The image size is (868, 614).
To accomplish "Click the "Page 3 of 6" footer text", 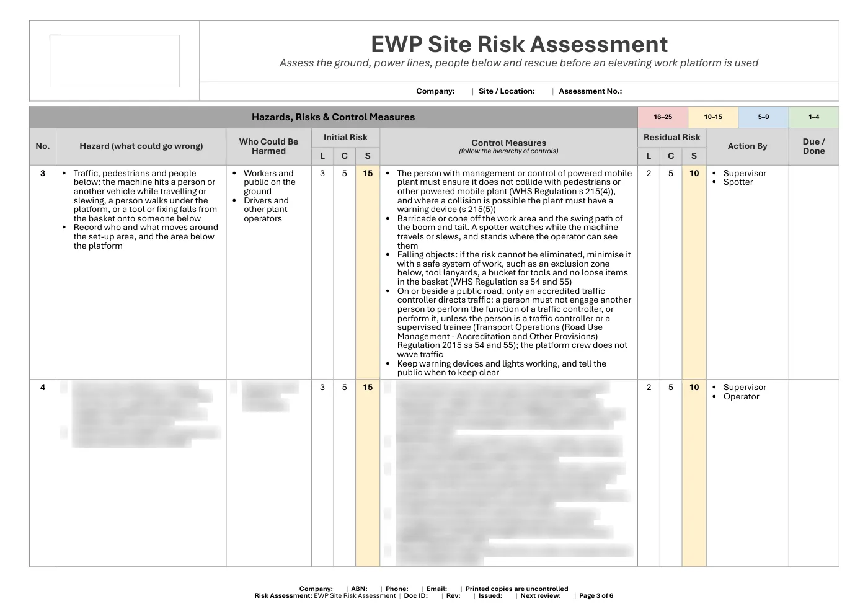I will pyautogui.click(x=596, y=596).
